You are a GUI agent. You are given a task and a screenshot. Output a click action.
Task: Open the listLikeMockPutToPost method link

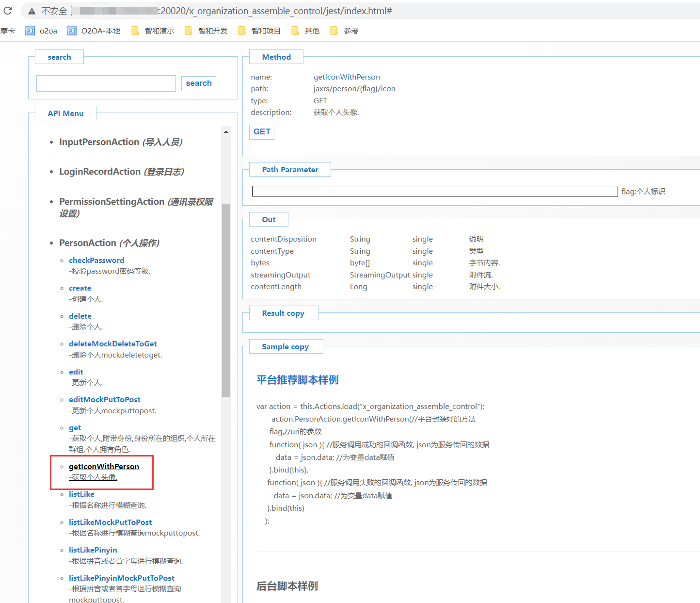[111, 522]
